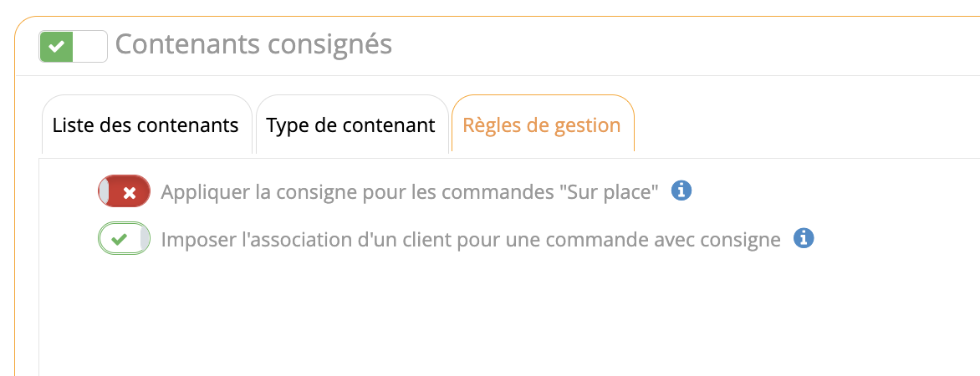Click empty area of rules panel
Viewport: 980px width, 376px height.
(502, 318)
